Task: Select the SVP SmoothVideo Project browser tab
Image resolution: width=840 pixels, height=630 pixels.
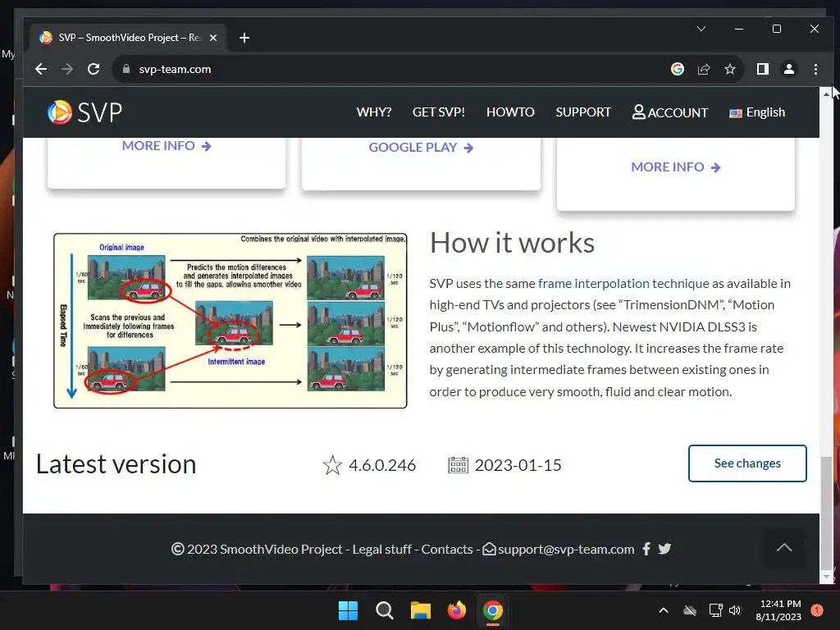Action: pos(129,38)
